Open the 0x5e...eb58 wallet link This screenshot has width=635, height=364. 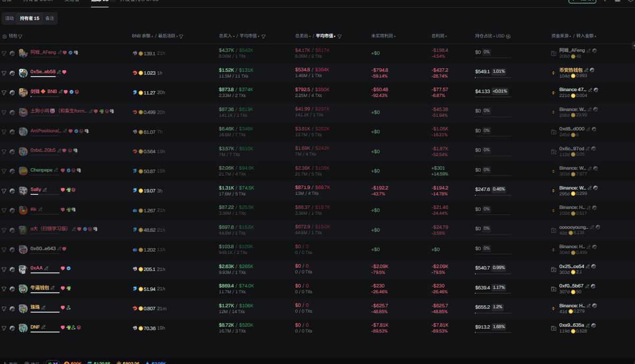43,71
